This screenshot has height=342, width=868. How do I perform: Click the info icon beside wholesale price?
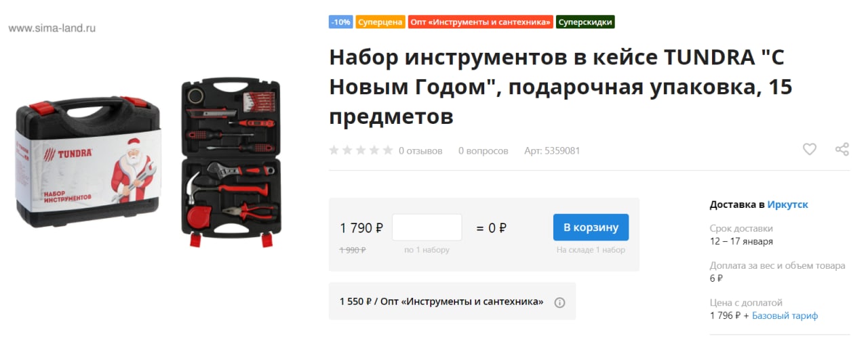[x=559, y=302]
